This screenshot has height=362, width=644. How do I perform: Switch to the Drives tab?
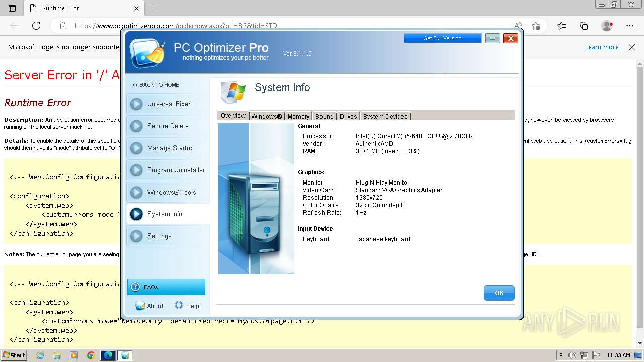click(348, 116)
